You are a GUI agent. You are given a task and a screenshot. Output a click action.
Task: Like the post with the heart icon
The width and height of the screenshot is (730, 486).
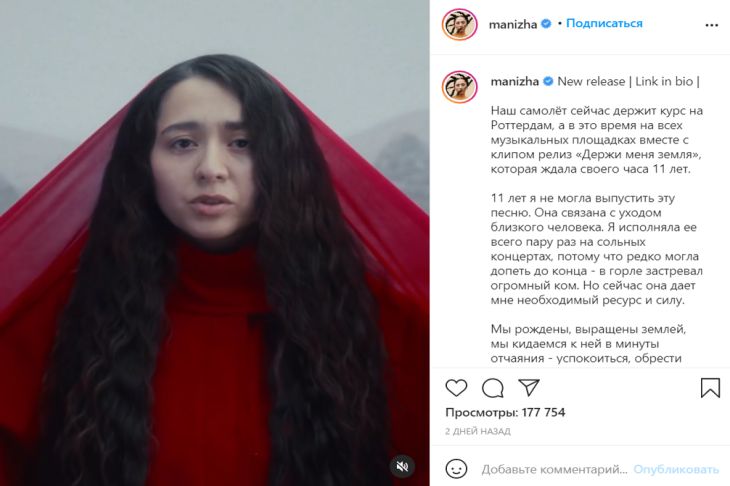pos(456,387)
